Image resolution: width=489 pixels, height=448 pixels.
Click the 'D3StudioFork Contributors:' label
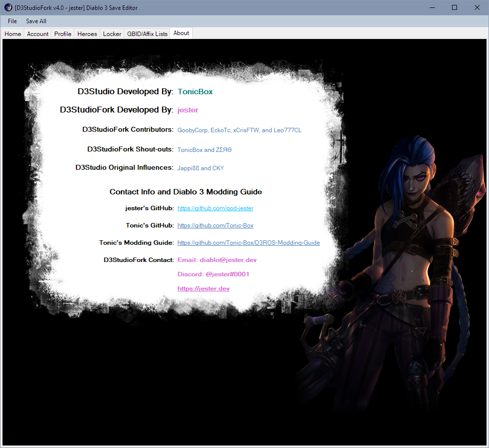[128, 130]
